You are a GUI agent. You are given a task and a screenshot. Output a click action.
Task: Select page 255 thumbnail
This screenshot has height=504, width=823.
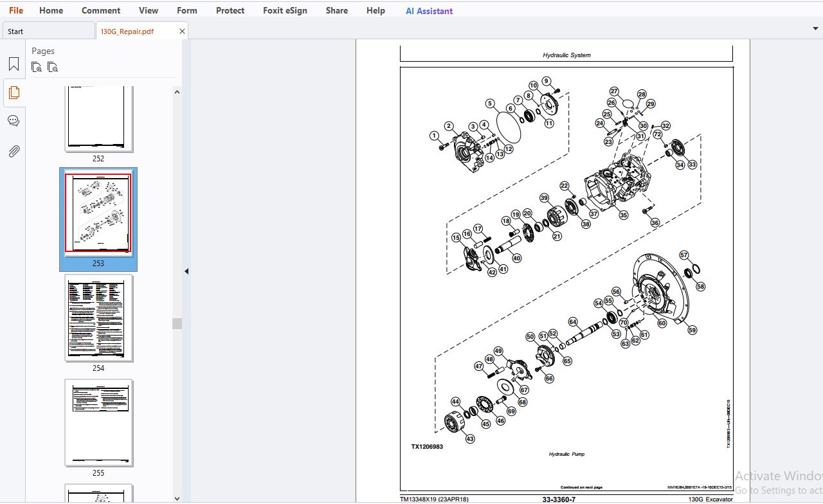98,422
